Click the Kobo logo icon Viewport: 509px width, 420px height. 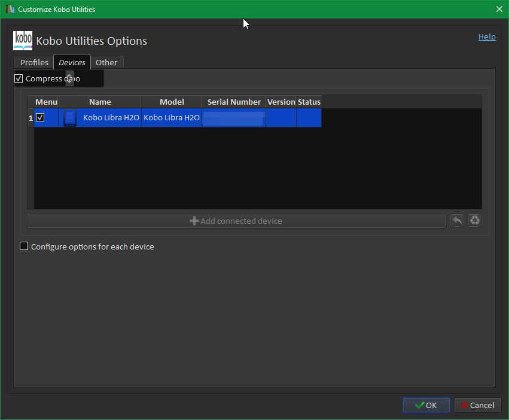[23, 41]
